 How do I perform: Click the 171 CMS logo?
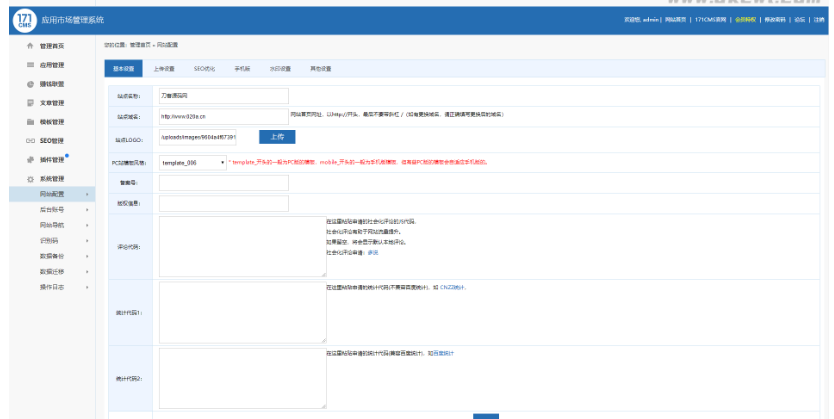24,20
